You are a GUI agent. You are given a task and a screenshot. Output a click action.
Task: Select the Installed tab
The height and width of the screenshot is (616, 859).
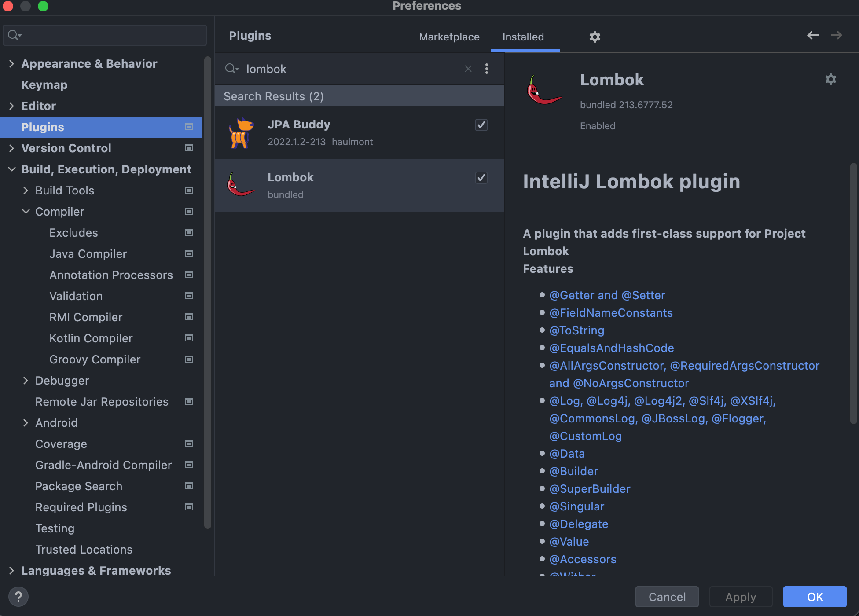(523, 37)
